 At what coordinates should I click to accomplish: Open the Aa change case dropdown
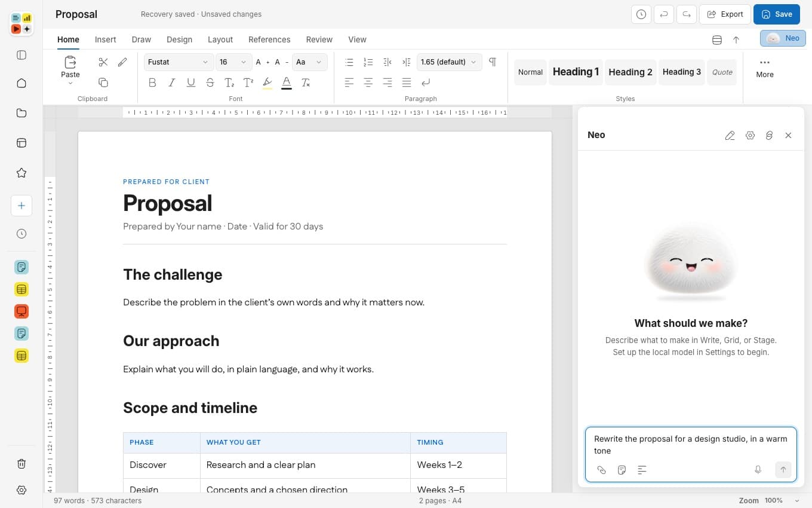pyautogui.click(x=309, y=62)
